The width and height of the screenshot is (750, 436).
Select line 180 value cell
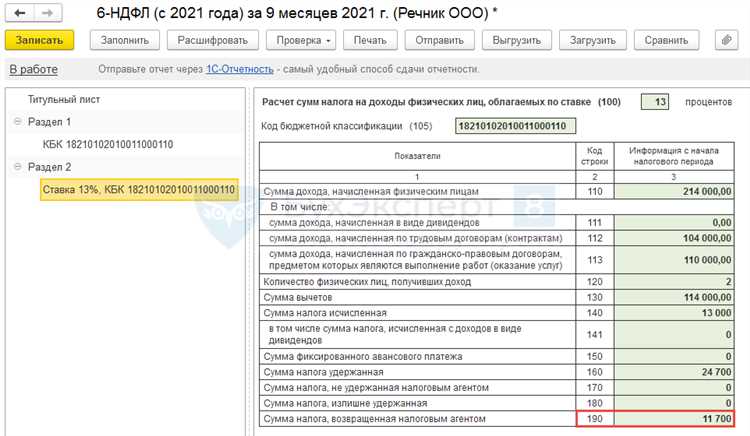[x=674, y=403]
